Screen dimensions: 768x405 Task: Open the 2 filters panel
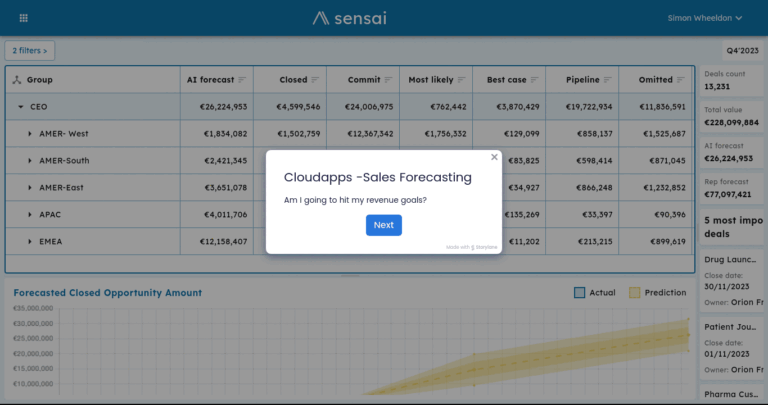[30, 50]
